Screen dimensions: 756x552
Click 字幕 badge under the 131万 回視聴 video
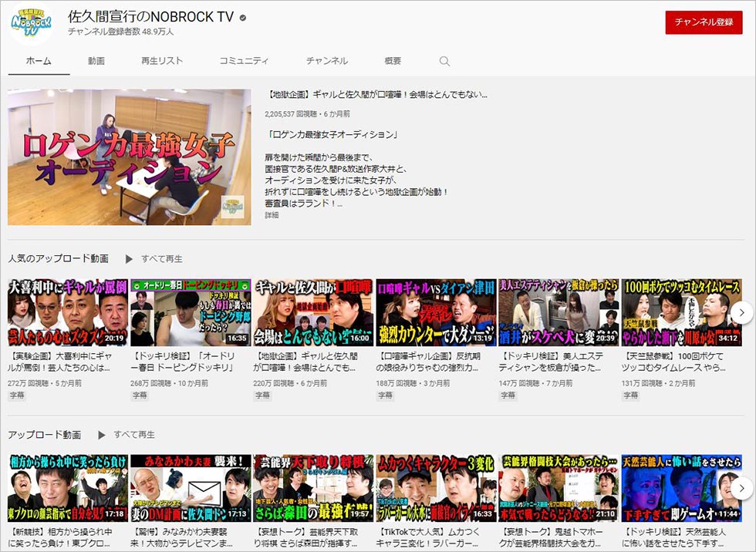(631, 395)
